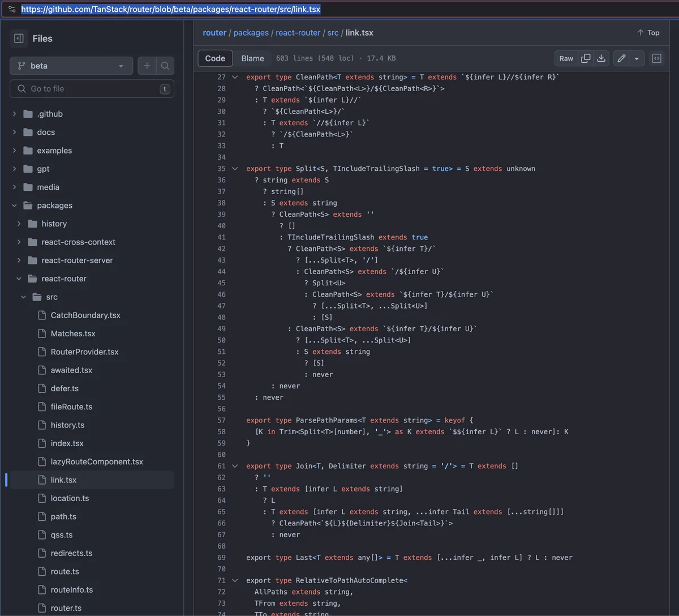Open defer.ts in file tree
The width and height of the screenshot is (679, 616).
(65, 388)
